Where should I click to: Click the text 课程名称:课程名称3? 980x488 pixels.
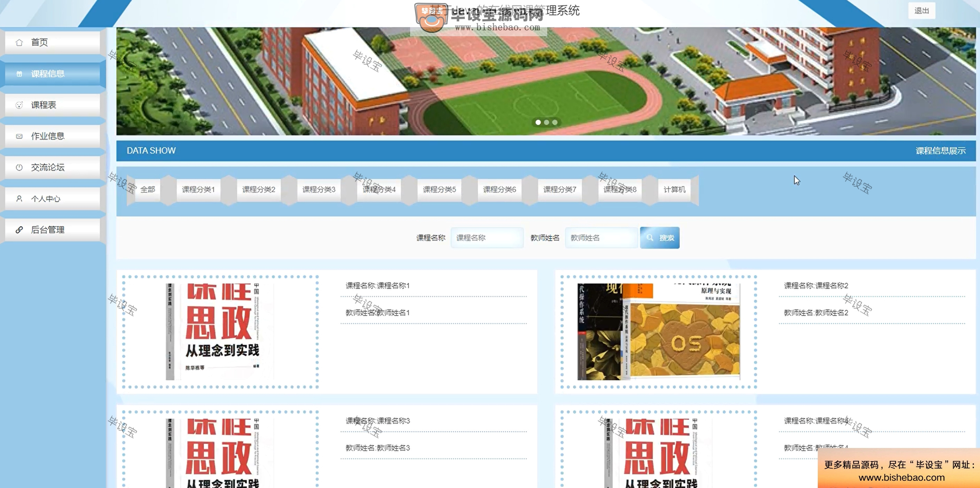click(x=377, y=421)
